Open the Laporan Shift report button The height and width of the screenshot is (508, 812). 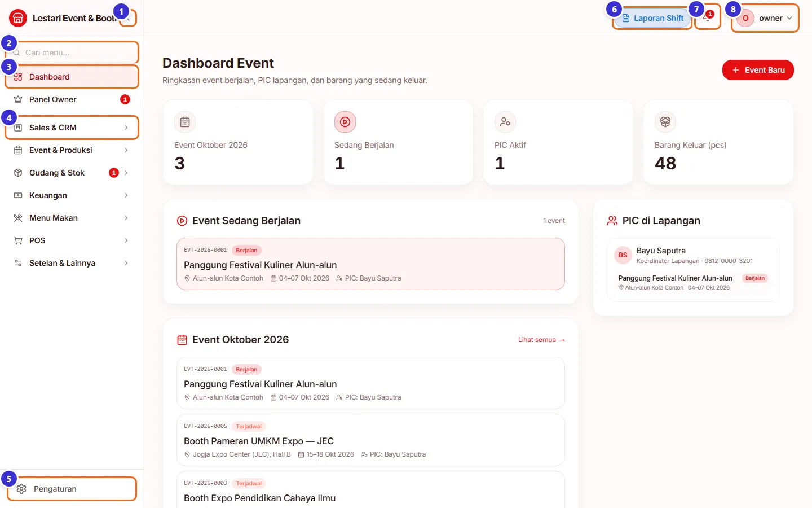652,18
